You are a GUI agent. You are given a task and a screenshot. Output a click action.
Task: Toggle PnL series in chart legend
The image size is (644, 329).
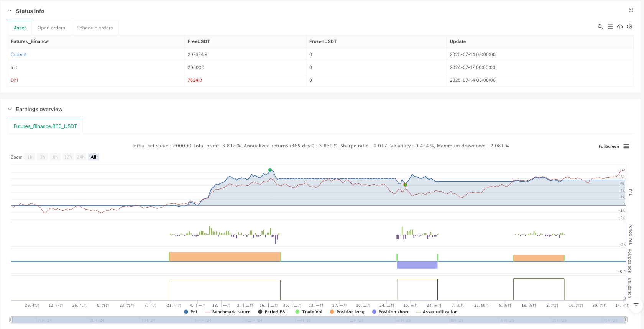pyautogui.click(x=191, y=312)
